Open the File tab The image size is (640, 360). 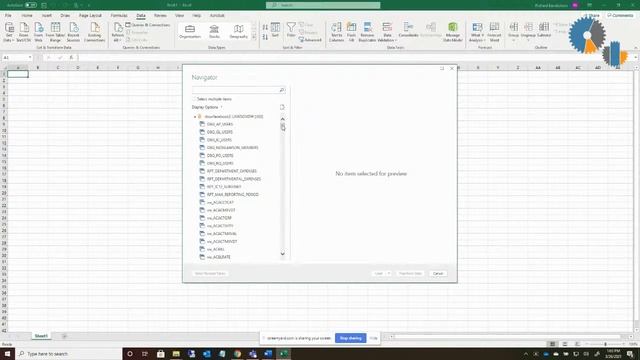pyautogui.click(x=8, y=16)
